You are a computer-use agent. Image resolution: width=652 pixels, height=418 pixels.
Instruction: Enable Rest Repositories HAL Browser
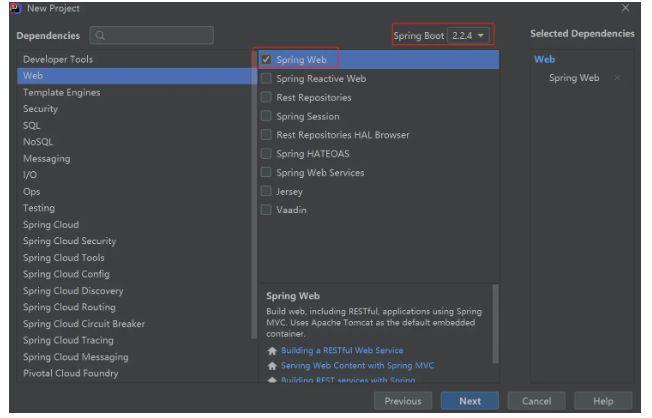coord(266,134)
